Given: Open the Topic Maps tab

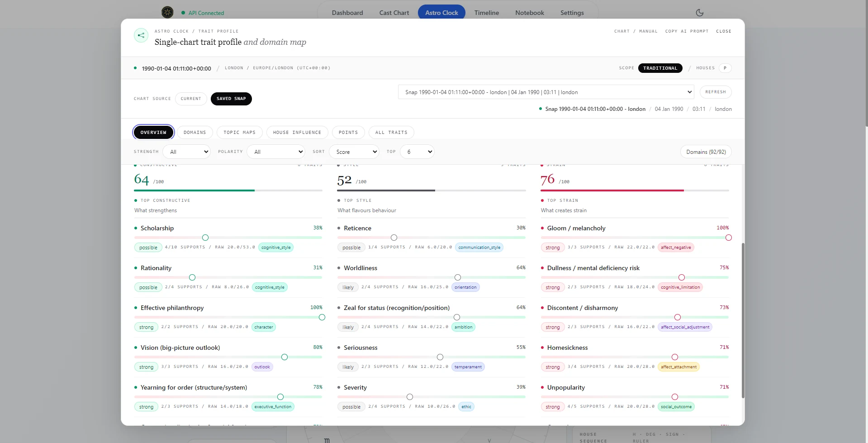Looking at the screenshot, I should click(240, 132).
